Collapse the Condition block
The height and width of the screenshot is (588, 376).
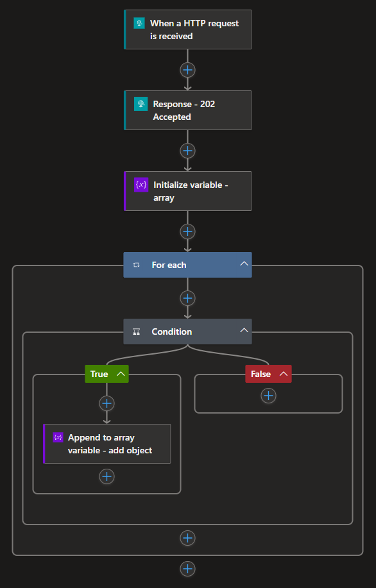coord(244,330)
